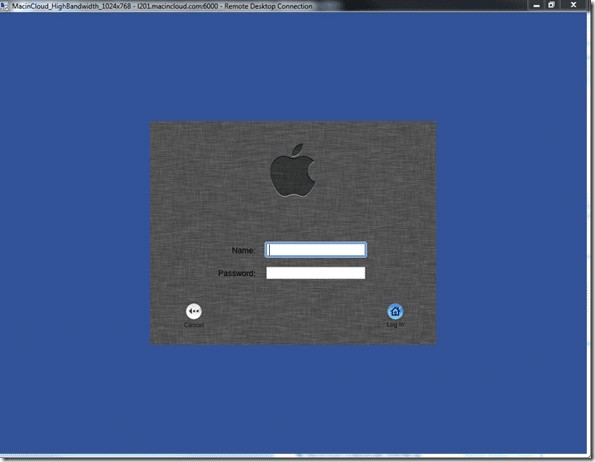Open the Remote Desktop title bar icon menu
The image size is (595, 462).
pos(4,6)
